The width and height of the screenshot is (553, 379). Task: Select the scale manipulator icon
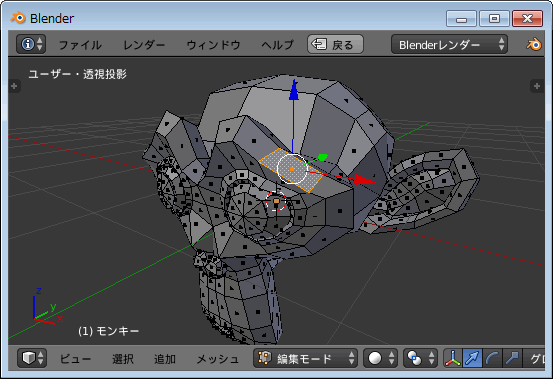click(512, 358)
